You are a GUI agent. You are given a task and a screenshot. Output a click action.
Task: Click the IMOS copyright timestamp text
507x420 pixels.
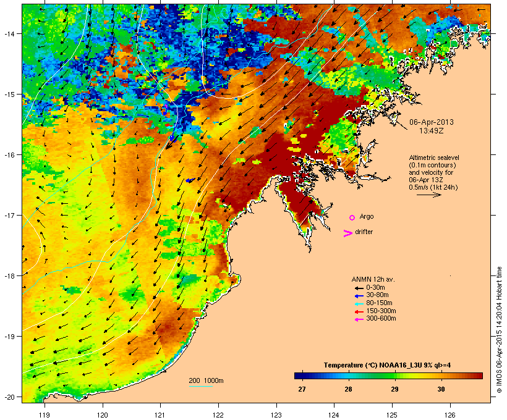click(500, 330)
